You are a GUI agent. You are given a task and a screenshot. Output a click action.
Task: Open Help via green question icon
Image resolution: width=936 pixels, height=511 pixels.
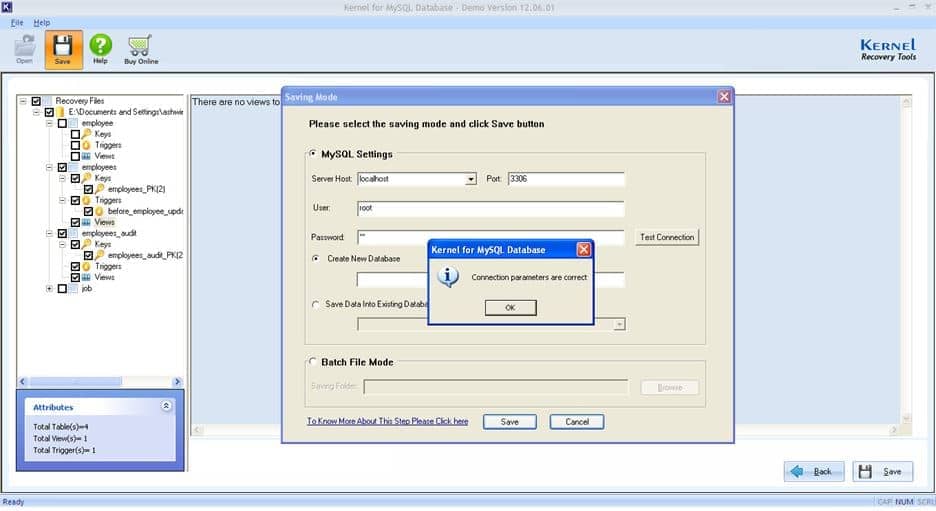(100, 49)
